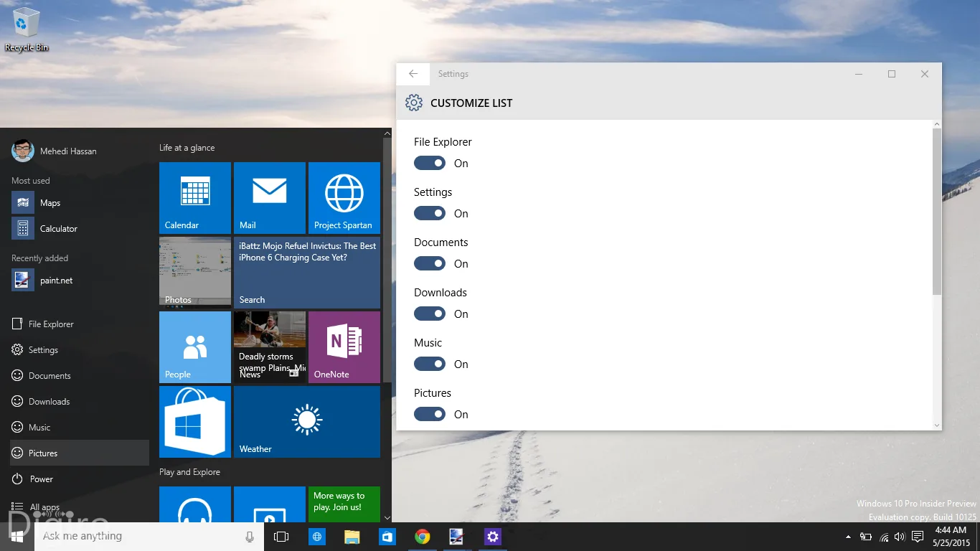Open the News tile about deadly storms

[x=270, y=347]
